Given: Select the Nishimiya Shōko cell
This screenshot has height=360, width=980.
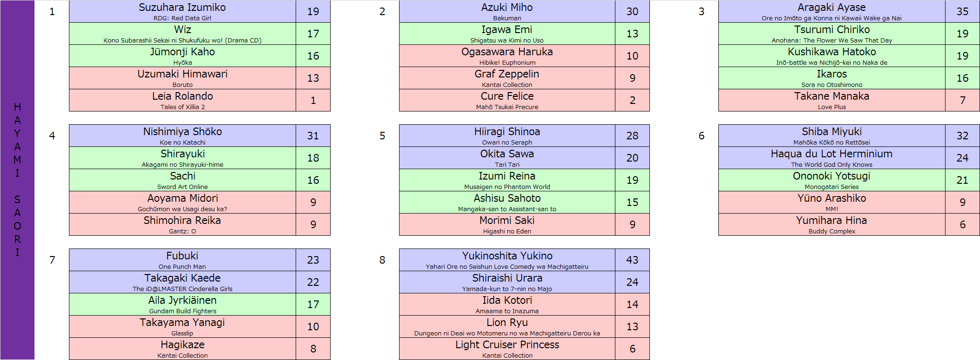Looking at the screenshot, I should click(x=182, y=136).
